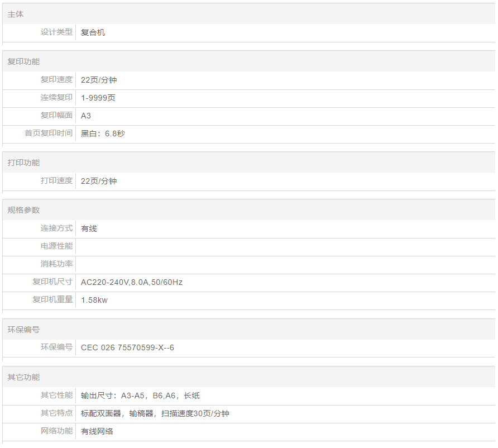This screenshot has width=498, height=448.
Task: Select the 复合机 design type value
Action: pyautogui.click(x=93, y=32)
